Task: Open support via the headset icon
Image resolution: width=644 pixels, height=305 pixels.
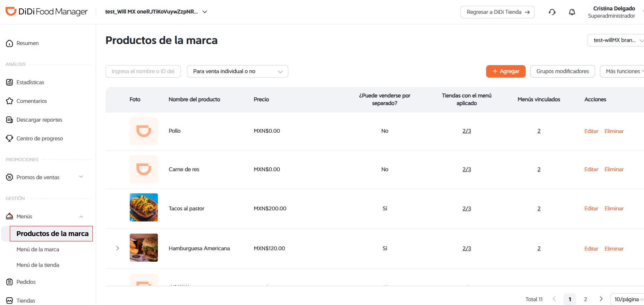Action: tap(552, 12)
